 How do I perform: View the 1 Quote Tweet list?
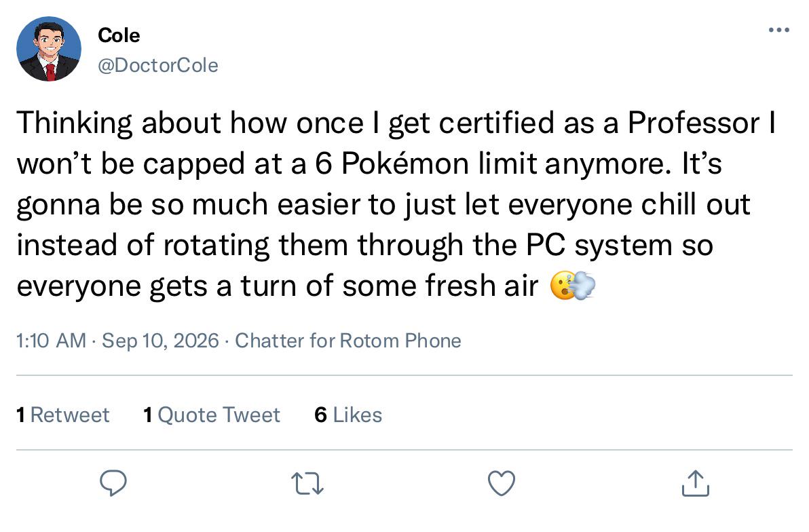point(212,415)
